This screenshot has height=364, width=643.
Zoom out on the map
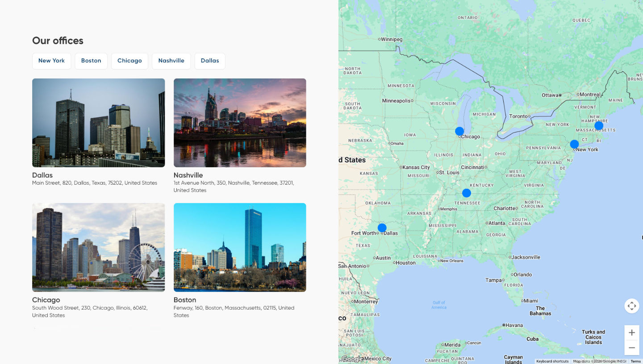tap(631, 347)
